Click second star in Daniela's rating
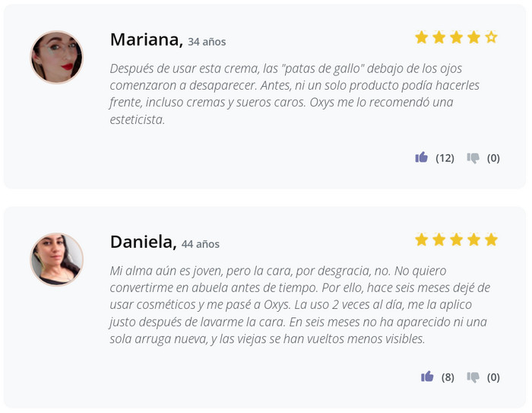Viewport: 532px width, 413px height. (x=439, y=240)
